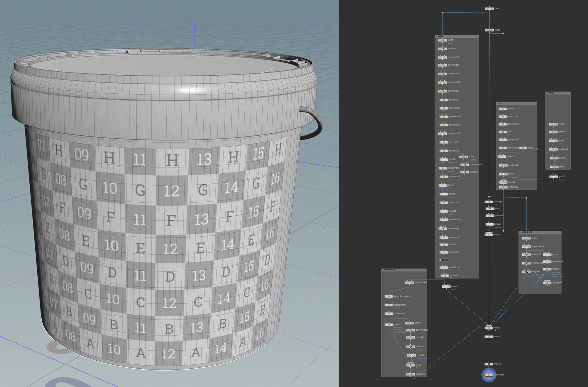Collapse the ambalaj fata network box
This screenshot has width=588, height=387.
520,232
